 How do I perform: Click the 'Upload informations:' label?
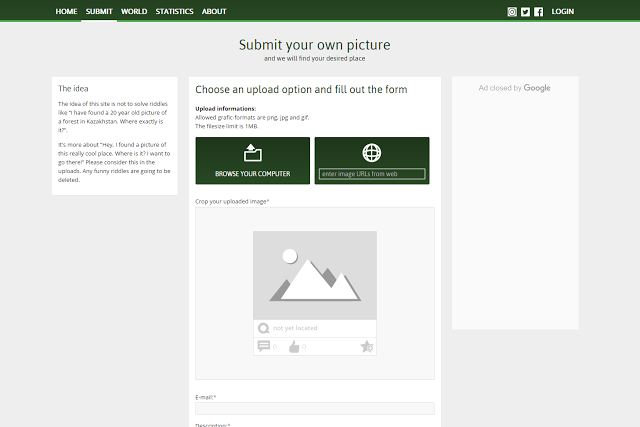tap(226, 109)
